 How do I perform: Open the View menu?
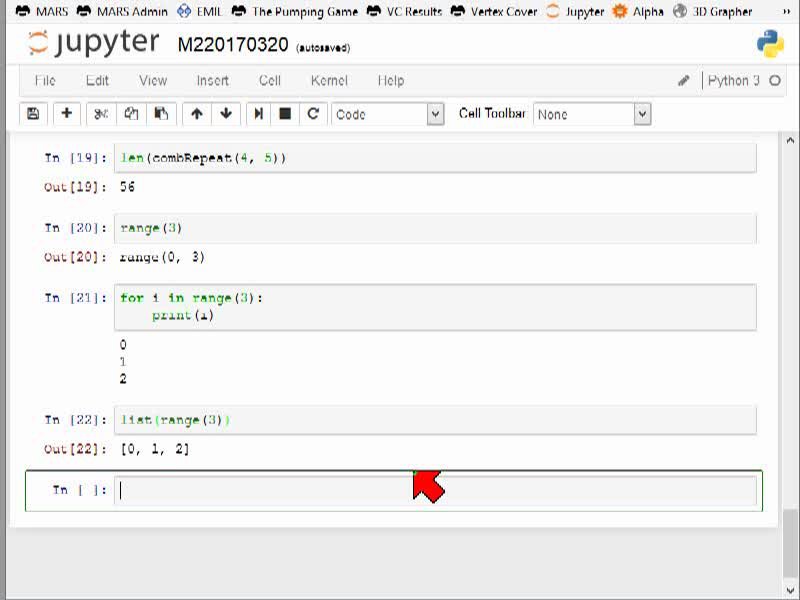pyautogui.click(x=153, y=81)
